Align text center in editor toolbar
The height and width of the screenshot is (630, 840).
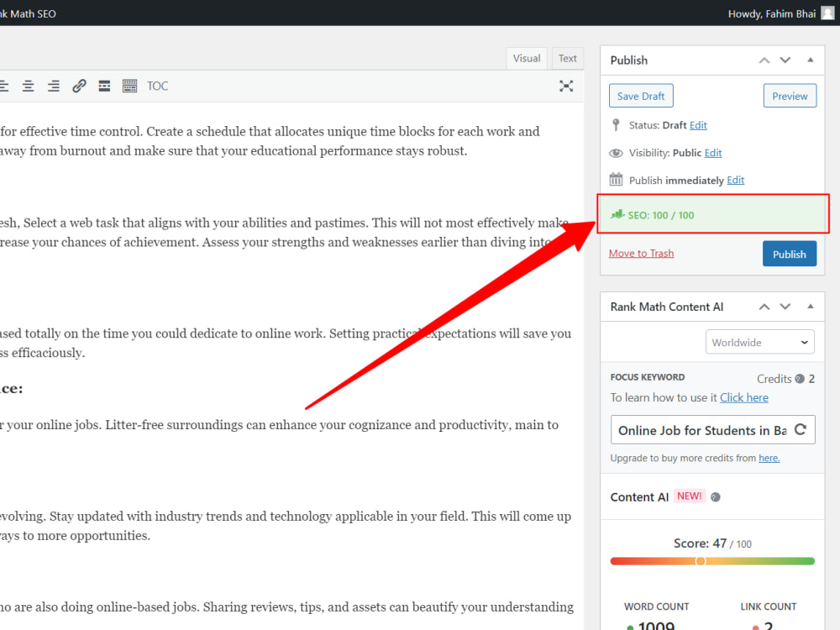(28, 87)
